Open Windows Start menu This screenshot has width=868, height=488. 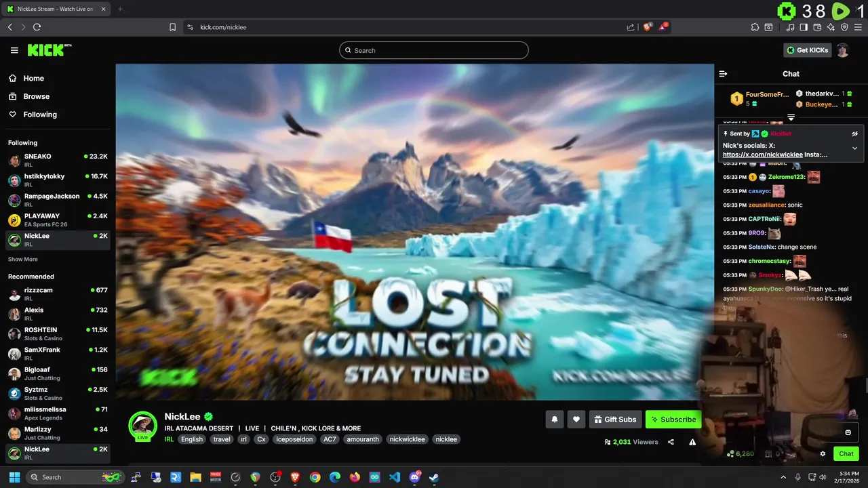[14, 477]
